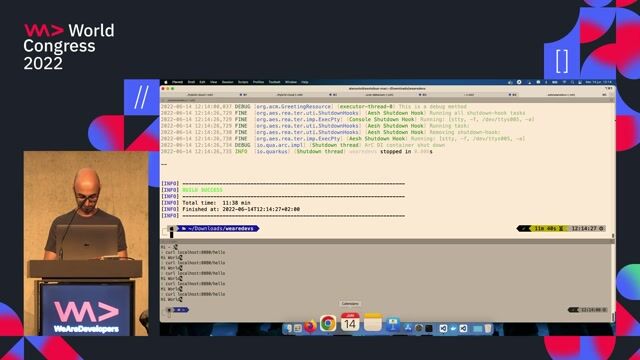Open the App Store dock icon

point(408,328)
